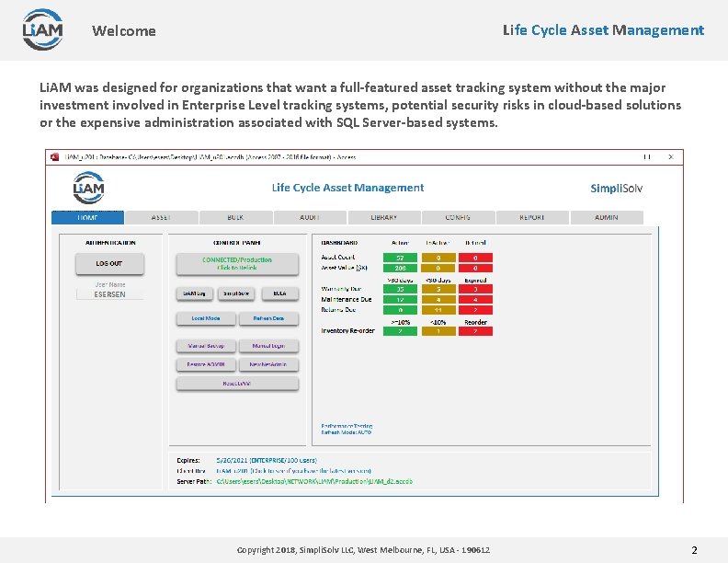
Task: Click red Retired Asset Value cell
Action: point(475,268)
